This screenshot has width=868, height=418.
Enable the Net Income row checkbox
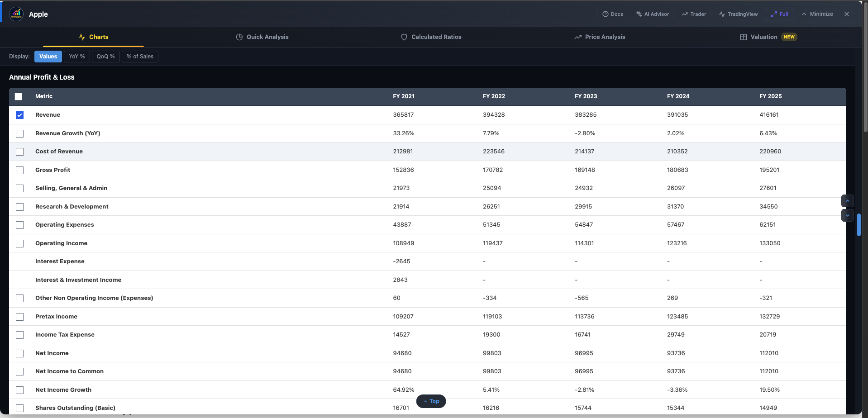pyautogui.click(x=19, y=353)
